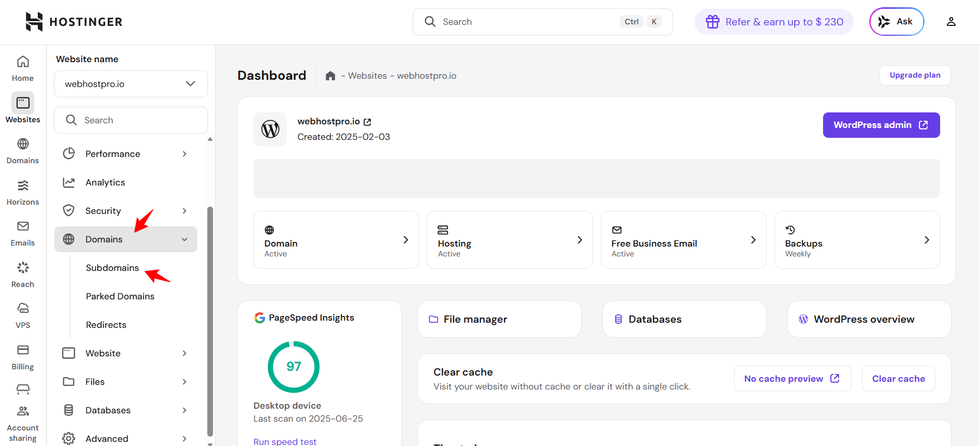Screen dimensions: 980x446
Task: Click the Advanced gear icon
Action: click(x=69, y=439)
